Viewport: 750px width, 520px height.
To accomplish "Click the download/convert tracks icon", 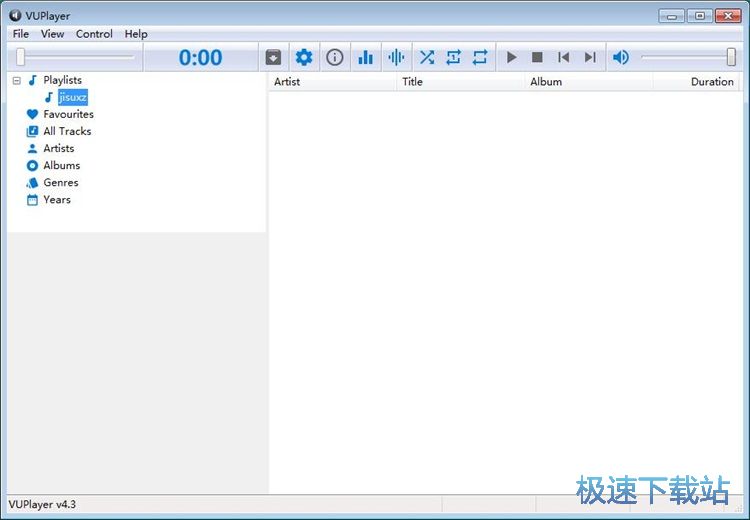I will pos(274,58).
